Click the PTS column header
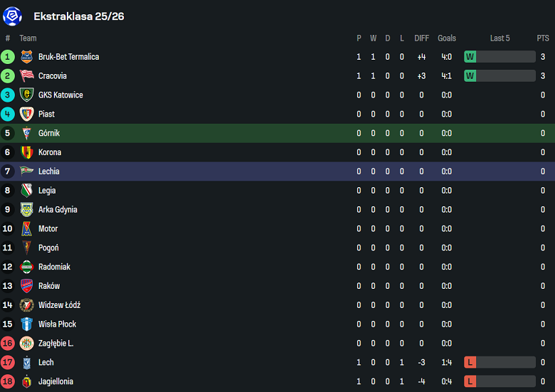The height and width of the screenshot is (392, 555). pyautogui.click(x=543, y=38)
